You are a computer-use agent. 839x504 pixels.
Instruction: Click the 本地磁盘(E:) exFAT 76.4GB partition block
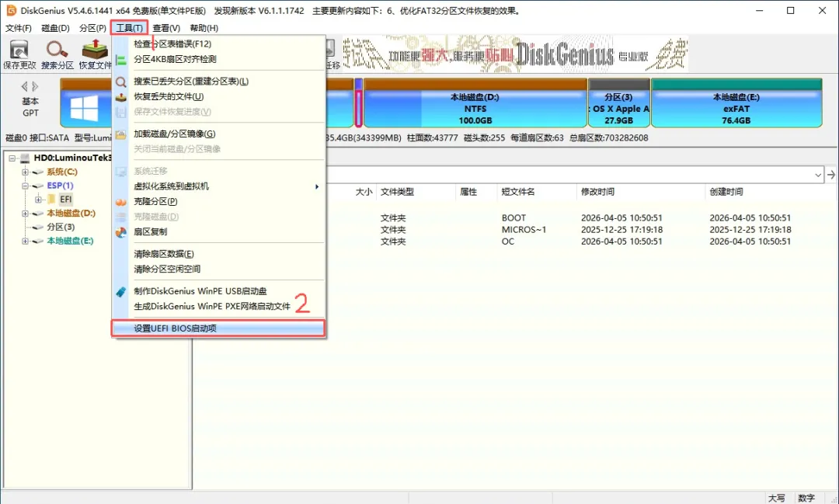point(736,103)
